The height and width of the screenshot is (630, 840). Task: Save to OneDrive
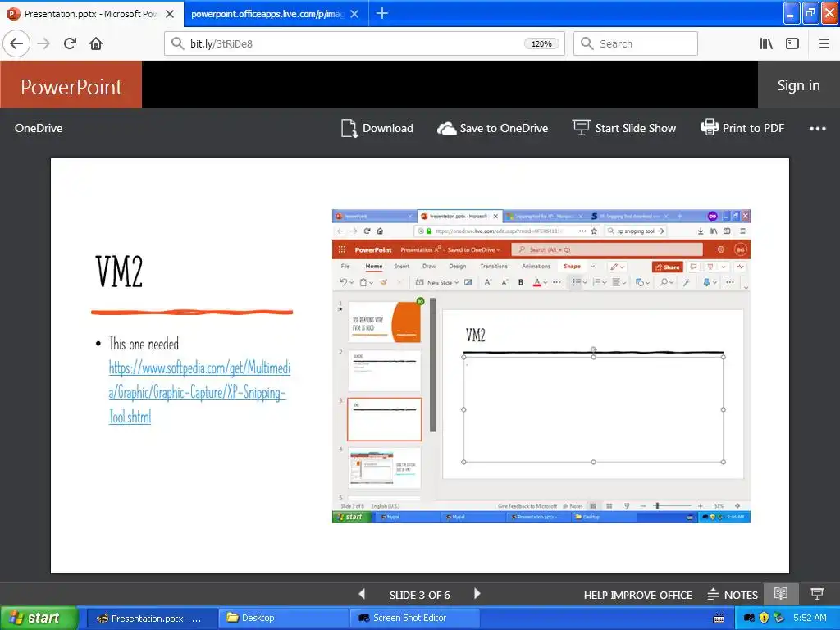(x=493, y=128)
